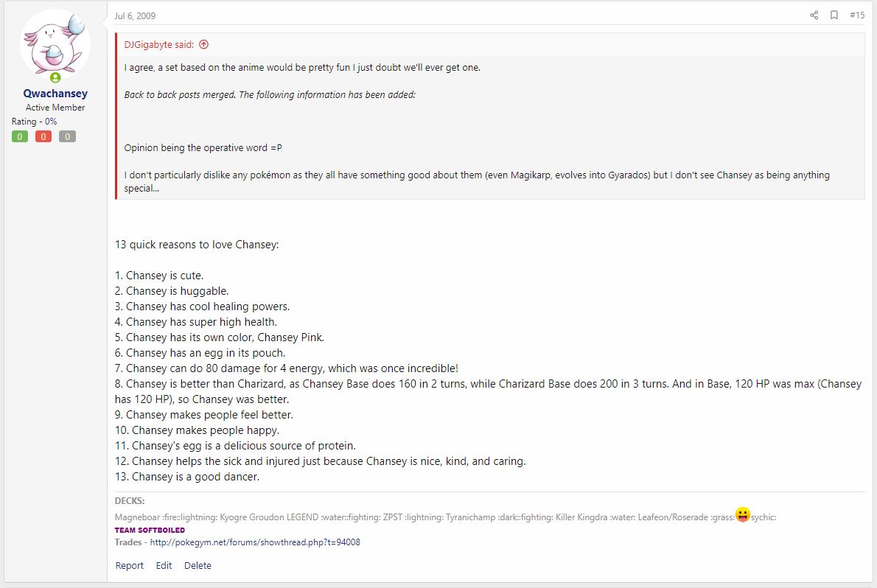Click the green positive rating count badge

point(20,136)
